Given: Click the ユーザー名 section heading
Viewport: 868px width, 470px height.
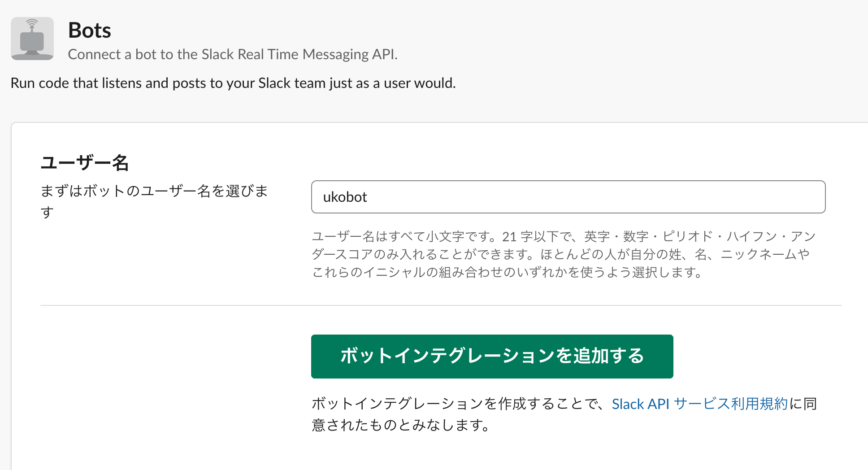Looking at the screenshot, I should coord(85,162).
